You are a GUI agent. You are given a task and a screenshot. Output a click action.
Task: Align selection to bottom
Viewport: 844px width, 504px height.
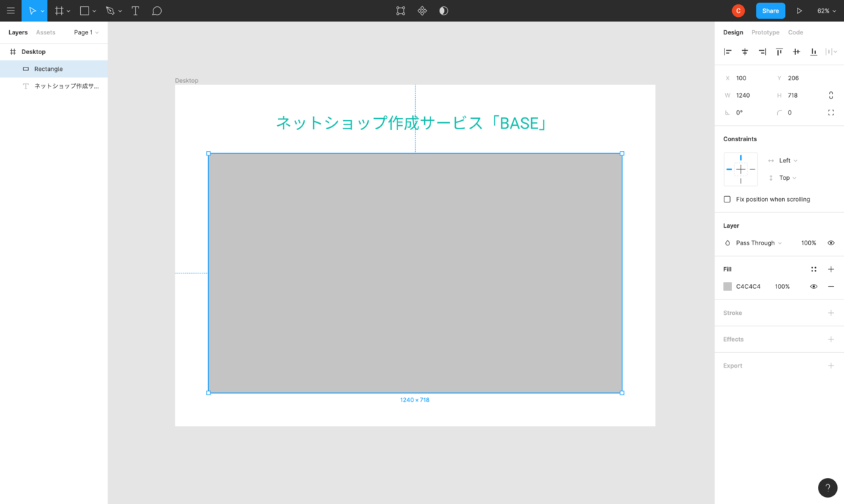(814, 51)
